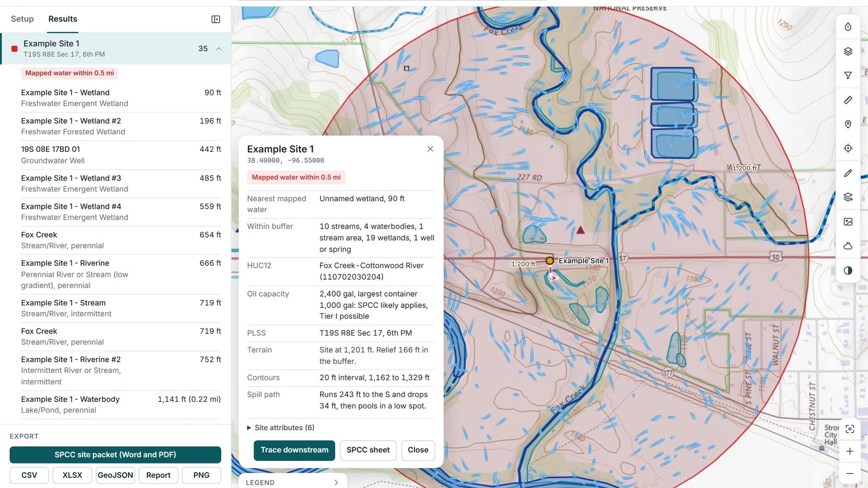The height and width of the screenshot is (488, 868).
Task: Select Example Site 1 - Waterbody row
Action: pyautogui.click(x=121, y=404)
